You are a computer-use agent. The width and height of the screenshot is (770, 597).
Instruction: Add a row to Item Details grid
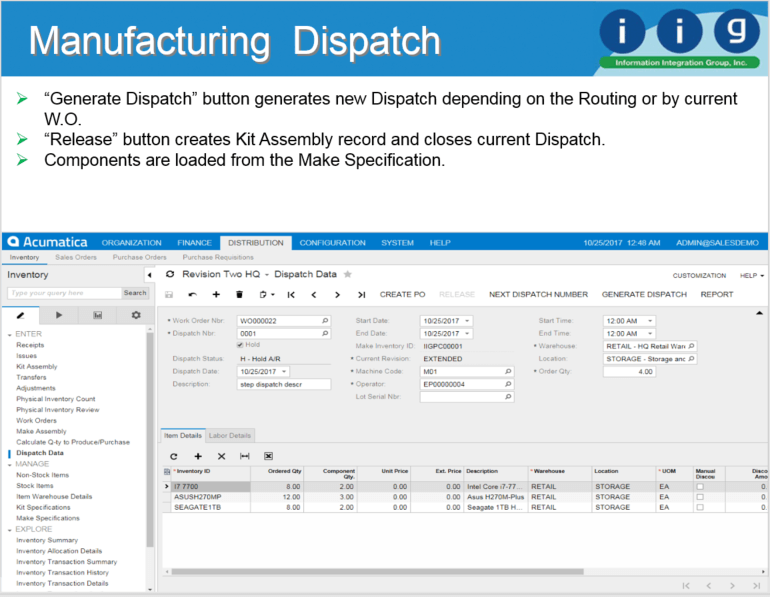(x=198, y=457)
